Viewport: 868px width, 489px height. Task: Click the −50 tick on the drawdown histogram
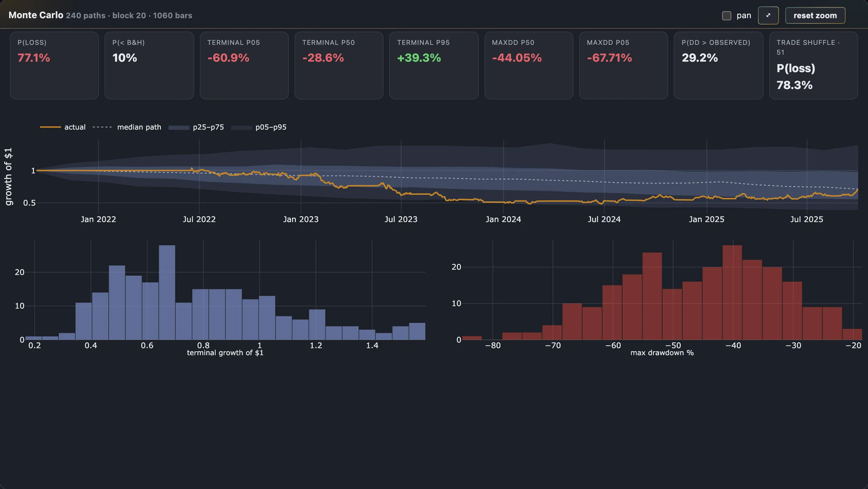pos(673,346)
